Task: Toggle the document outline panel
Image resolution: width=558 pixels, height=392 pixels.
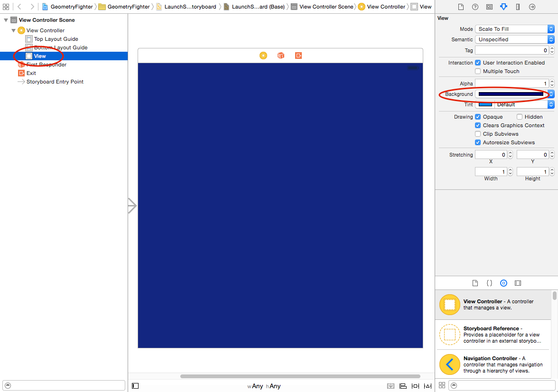Action: point(135,386)
